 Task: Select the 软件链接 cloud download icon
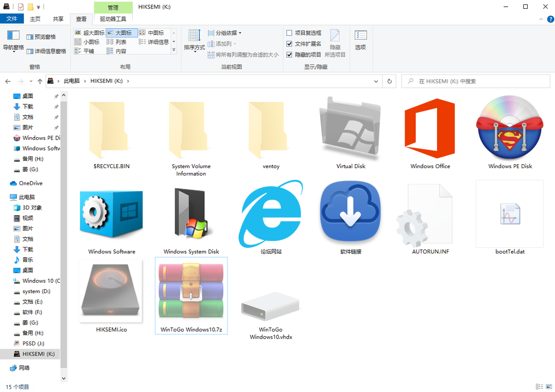pos(350,211)
